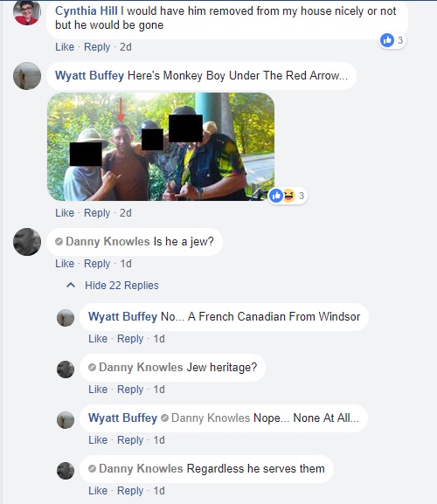This screenshot has width=437, height=504.
Task: Click Wyatt Buffey's small avatar beside the French Canadian reply
Action: (x=66, y=318)
